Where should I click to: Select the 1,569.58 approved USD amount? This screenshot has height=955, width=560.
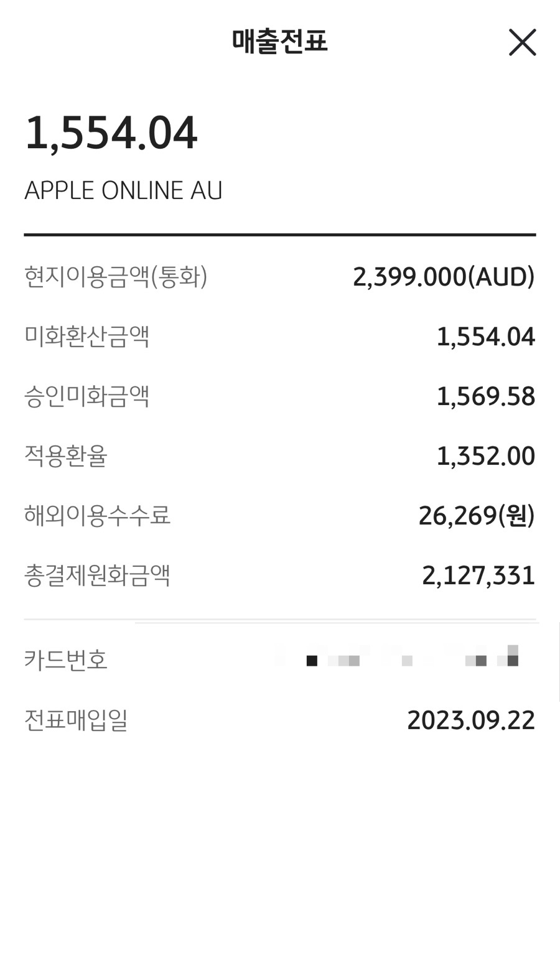(485, 397)
